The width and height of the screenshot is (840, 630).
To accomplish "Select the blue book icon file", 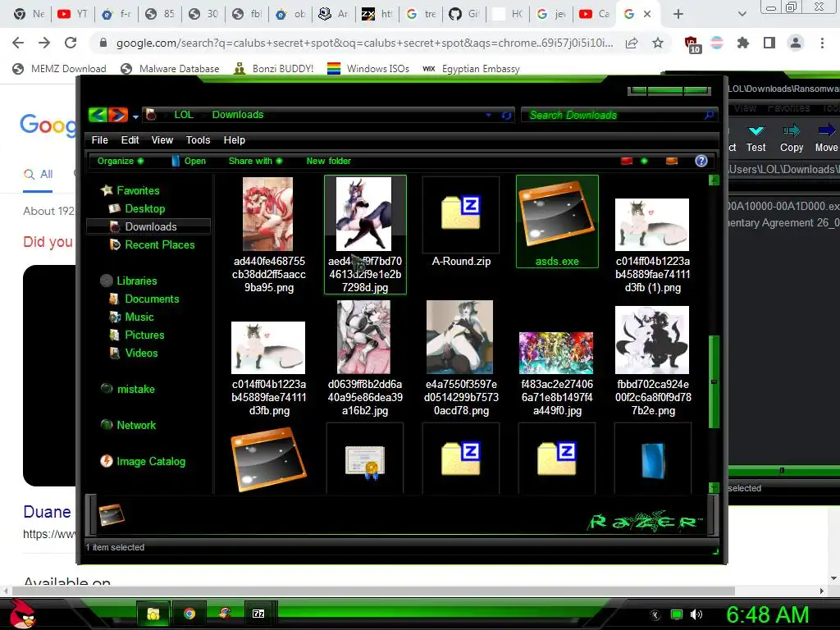I will click(653, 460).
